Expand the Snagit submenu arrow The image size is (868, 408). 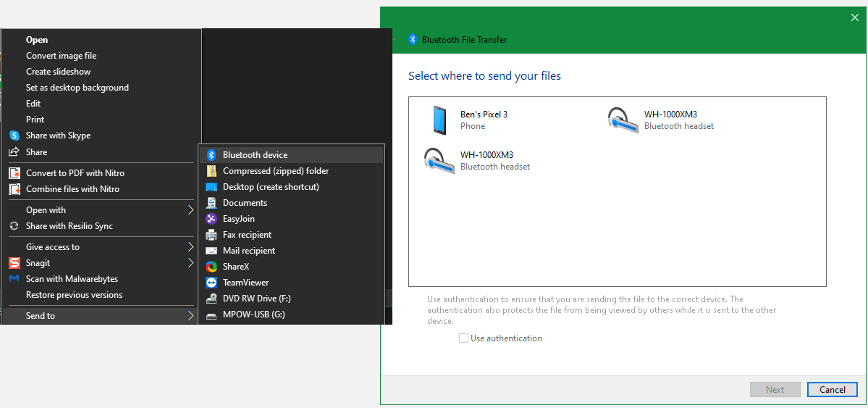click(190, 263)
